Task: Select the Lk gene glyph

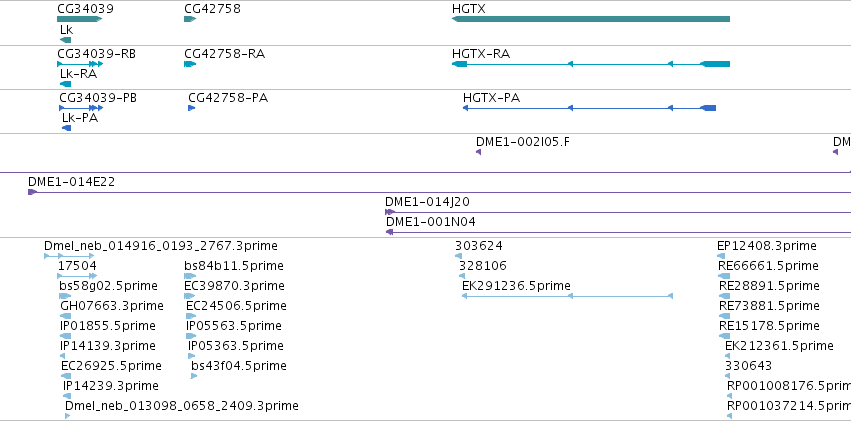Action: 66,40
